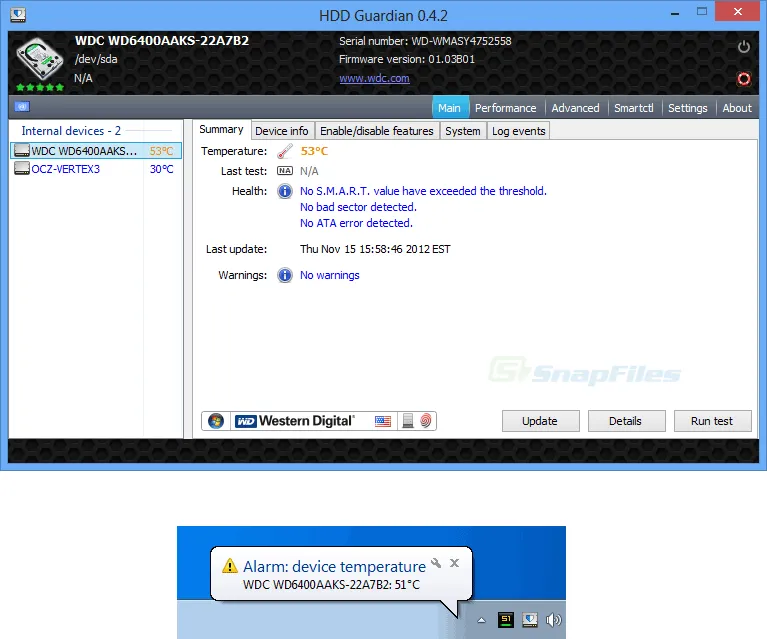Screen dimensions: 767x639
Task: Go to the Enable/disable features tab
Action: tap(376, 131)
